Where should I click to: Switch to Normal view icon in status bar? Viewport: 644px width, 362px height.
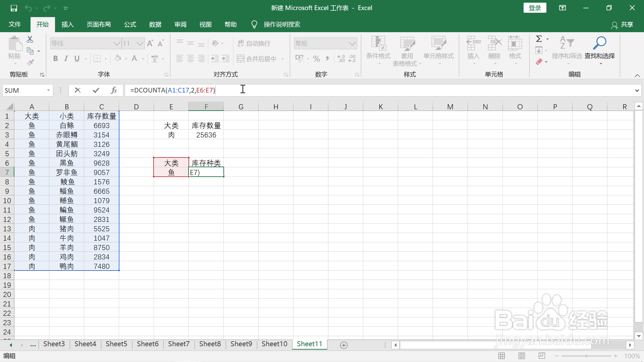point(502,356)
